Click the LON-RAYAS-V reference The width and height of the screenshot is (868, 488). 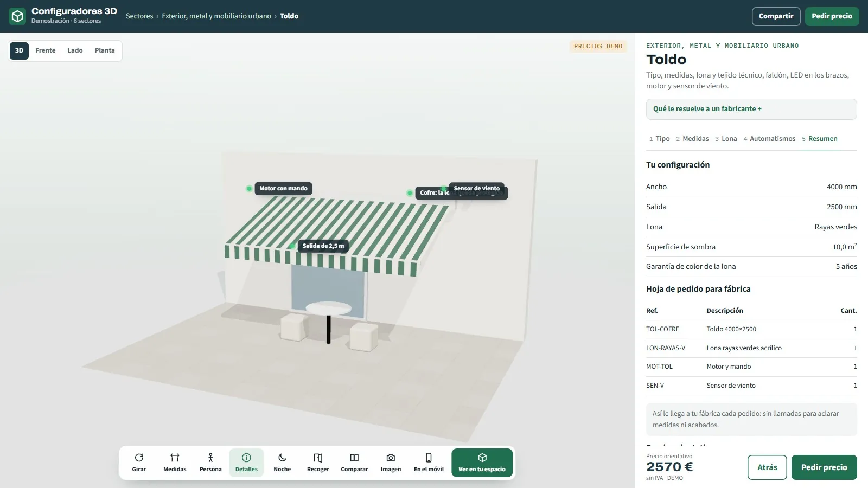pos(666,348)
